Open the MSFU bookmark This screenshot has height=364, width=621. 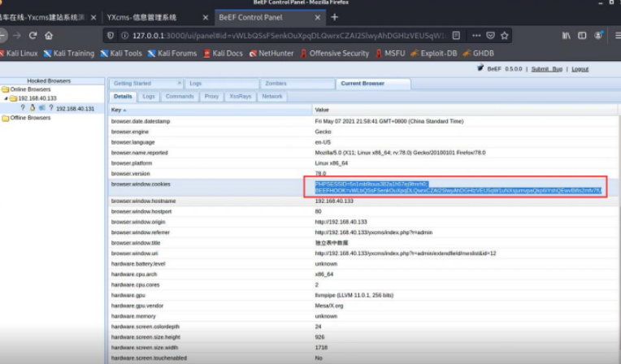390,54
